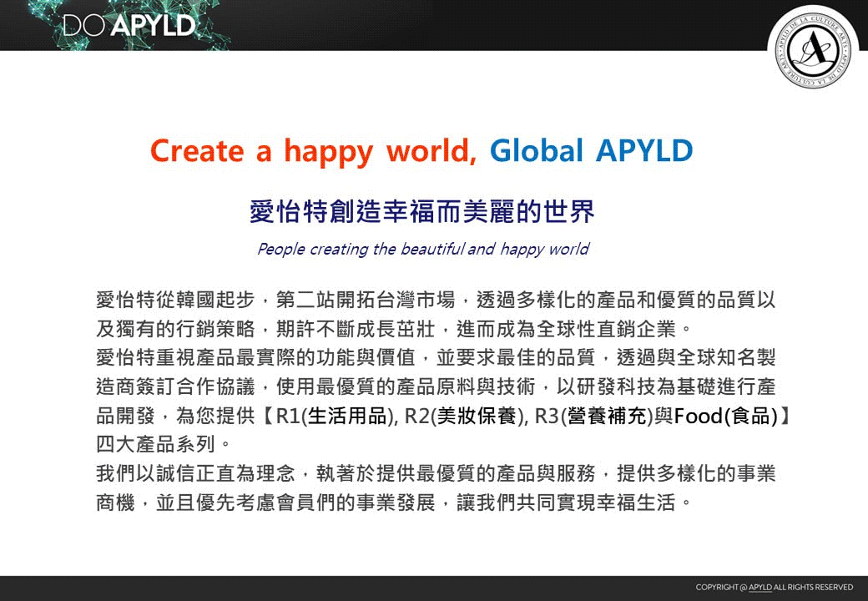Select the orange text "Create a happy world,"
The width and height of the screenshot is (868, 601).
313,151
